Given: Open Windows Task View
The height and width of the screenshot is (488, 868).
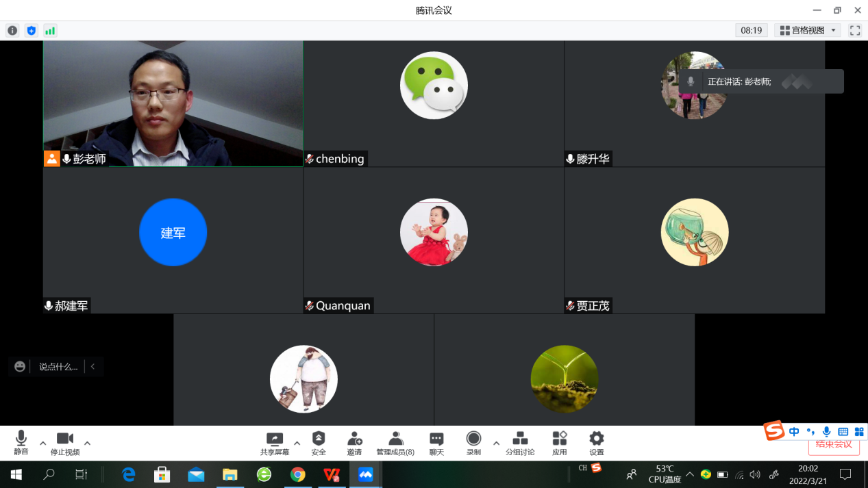Looking at the screenshot, I should tap(82, 474).
